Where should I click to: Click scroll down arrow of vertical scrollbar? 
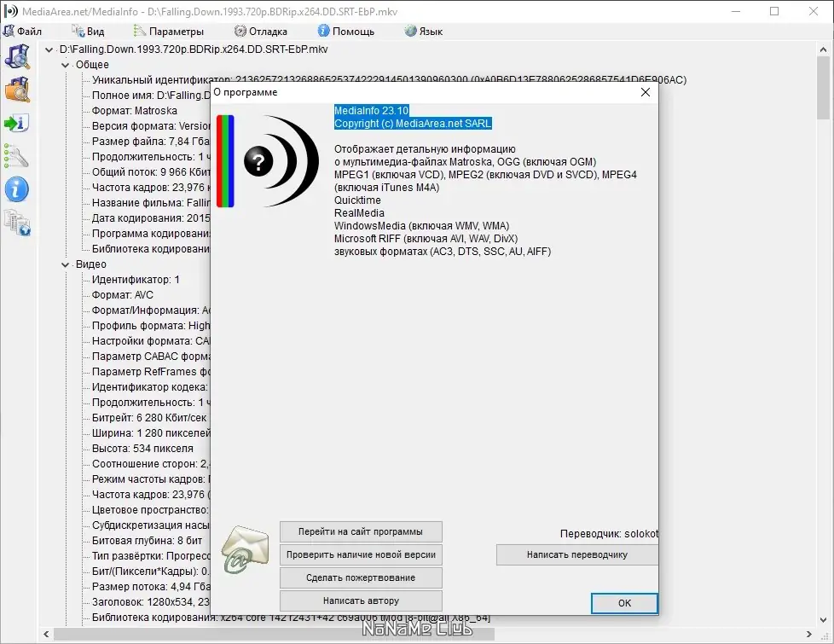[x=824, y=620]
